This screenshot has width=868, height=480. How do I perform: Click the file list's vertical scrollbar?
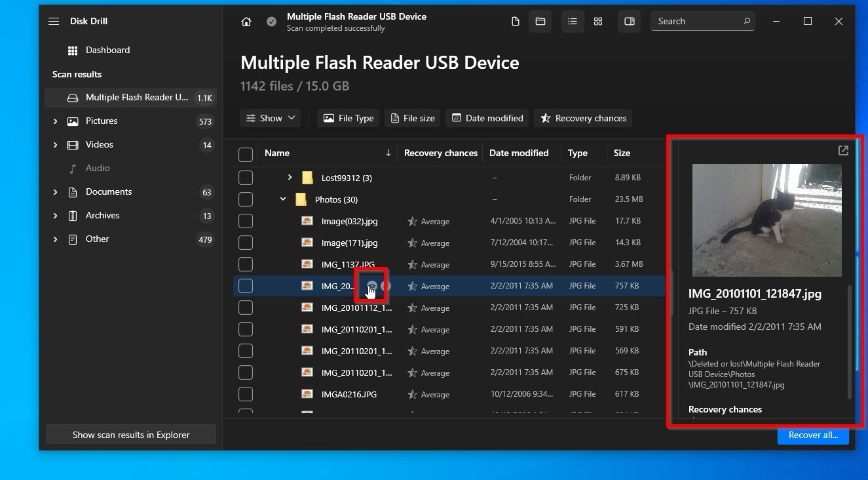pos(671,292)
